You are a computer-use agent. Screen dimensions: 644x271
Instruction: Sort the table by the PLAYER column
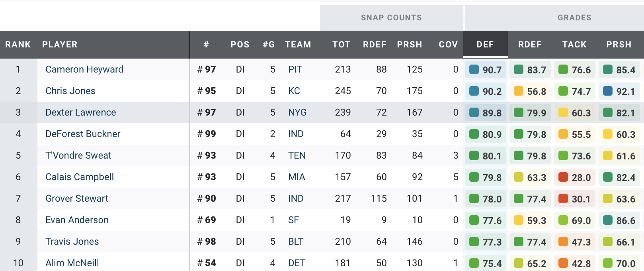pyautogui.click(x=60, y=45)
